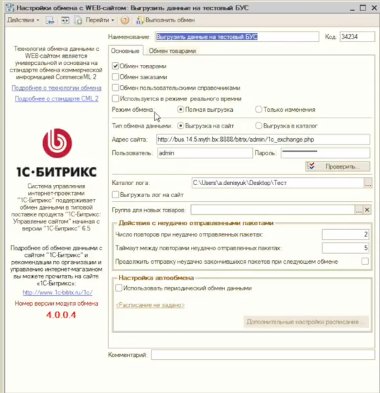Select Только изменения radio button
The image size is (380, 393).
point(258,109)
